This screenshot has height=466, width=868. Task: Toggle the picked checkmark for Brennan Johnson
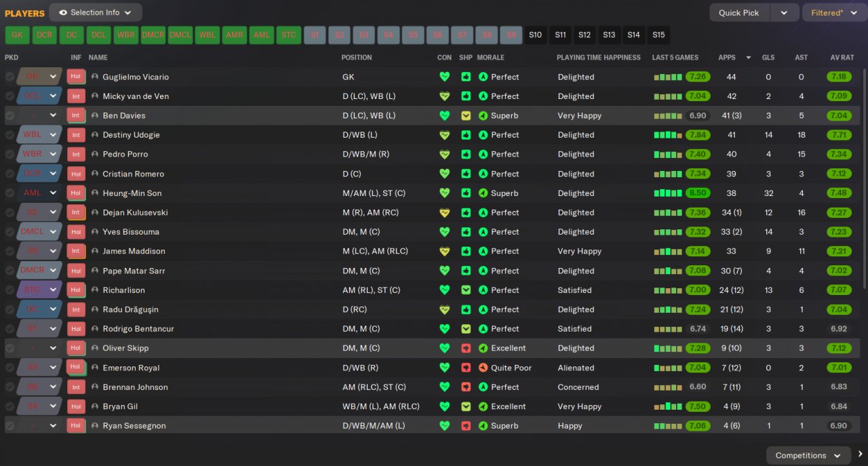click(x=9, y=387)
